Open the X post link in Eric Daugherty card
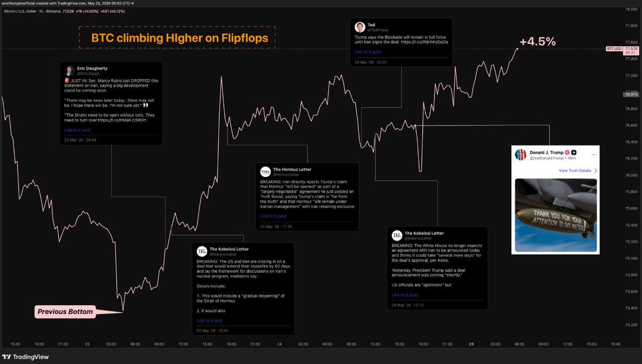The image size is (642, 364). click(78, 130)
